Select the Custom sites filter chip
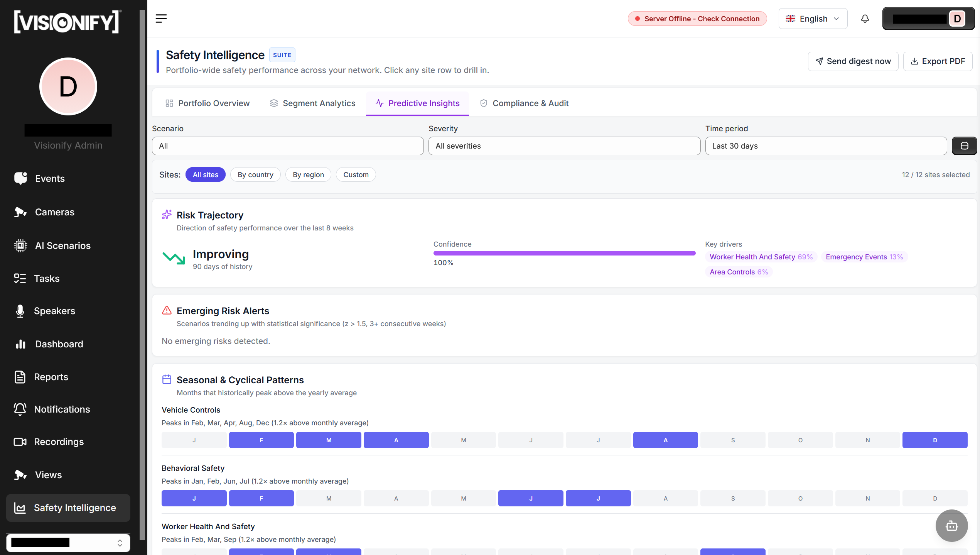The image size is (980, 555). coord(356,174)
